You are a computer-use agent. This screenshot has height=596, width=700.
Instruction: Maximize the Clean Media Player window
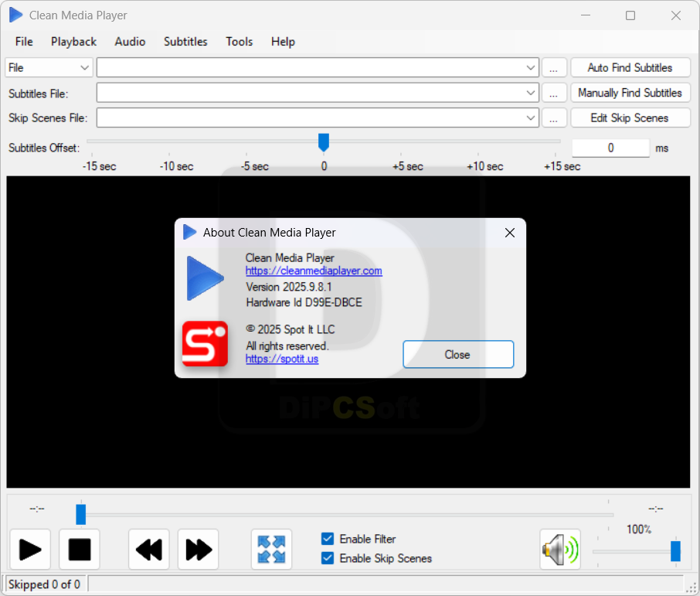(x=630, y=15)
